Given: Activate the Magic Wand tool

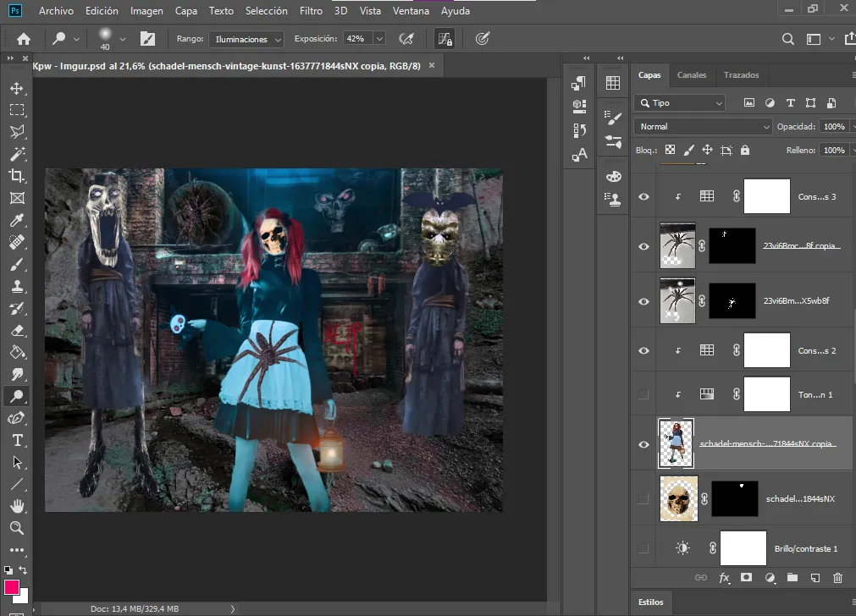Looking at the screenshot, I should [17, 154].
